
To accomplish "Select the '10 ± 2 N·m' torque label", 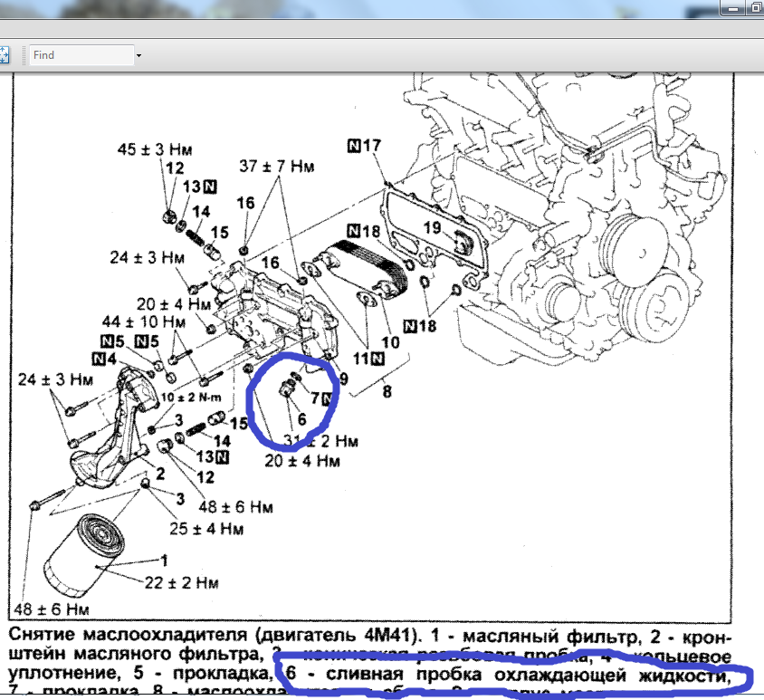I will click(191, 398).
